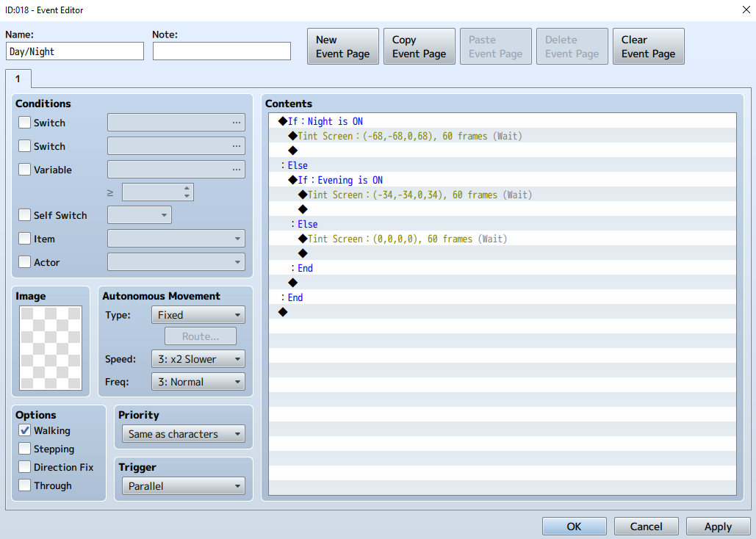The width and height of the screenshot is (756, 539).
Task: Disable the Walking option checkbox
Action: 24,430
